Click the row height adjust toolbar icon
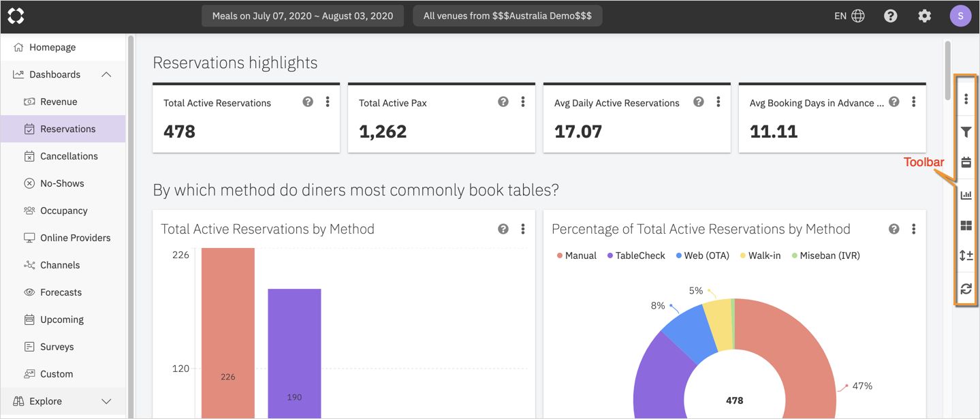This screenshot has height=419, width=980. [x=966, y=256]
